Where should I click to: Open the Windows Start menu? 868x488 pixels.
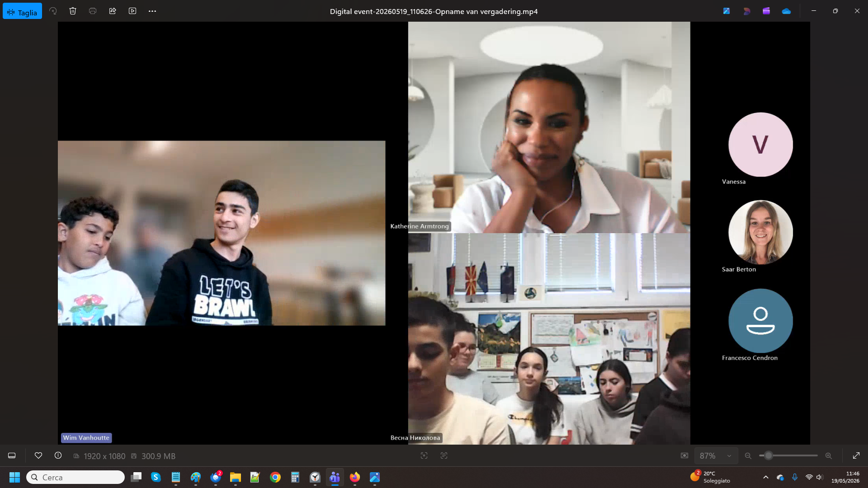[14, 477]
